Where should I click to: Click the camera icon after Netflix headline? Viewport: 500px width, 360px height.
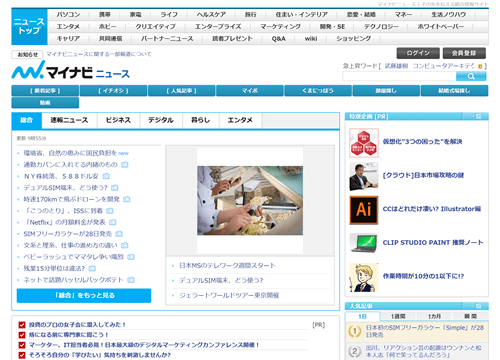(x=113, y=222)
